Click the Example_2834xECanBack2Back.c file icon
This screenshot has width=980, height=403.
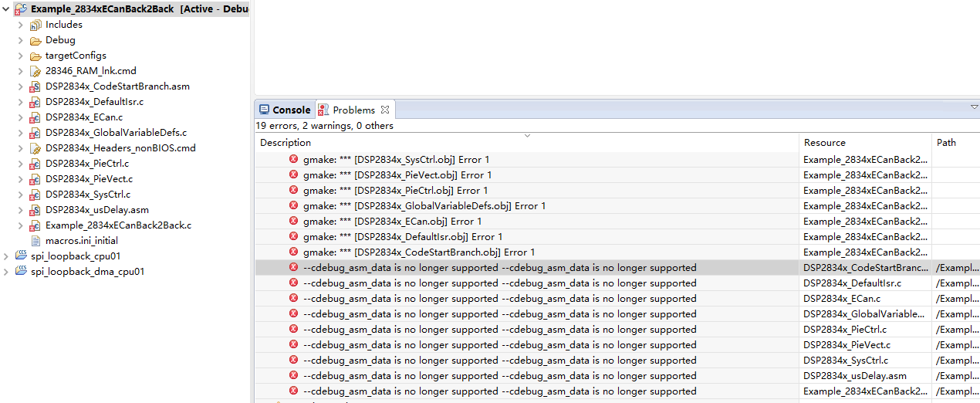(x=35, y=225)
